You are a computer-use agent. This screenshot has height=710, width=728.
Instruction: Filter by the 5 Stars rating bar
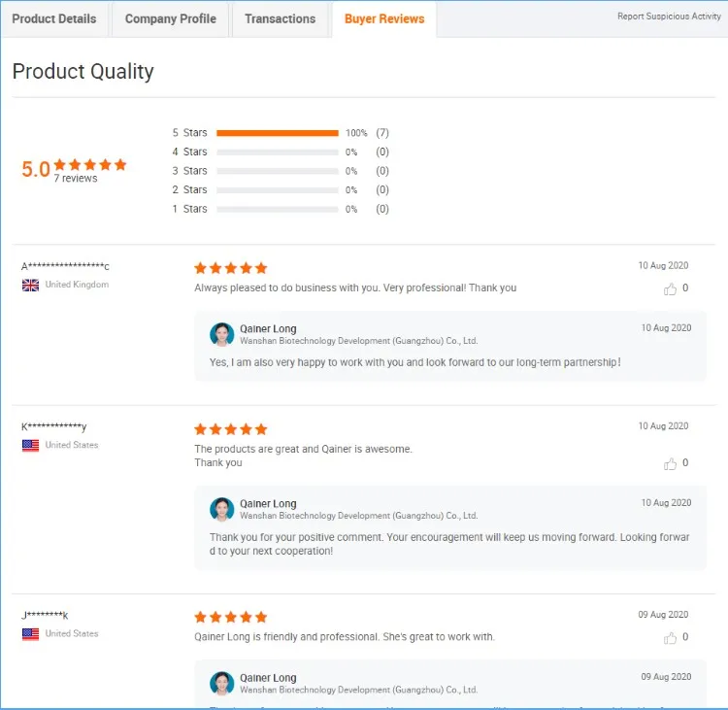pos(278,133)
